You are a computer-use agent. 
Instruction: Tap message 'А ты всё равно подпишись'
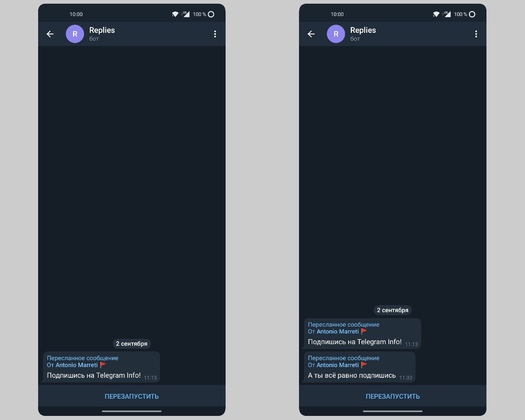pyautogui.click(x=352, y=375)
